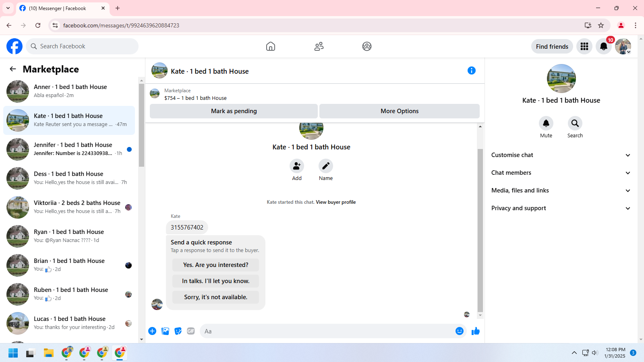Send quick reply "Yes. Are you interested?"
Viewport: 644px width, 362px height.
tap(215, 265)
